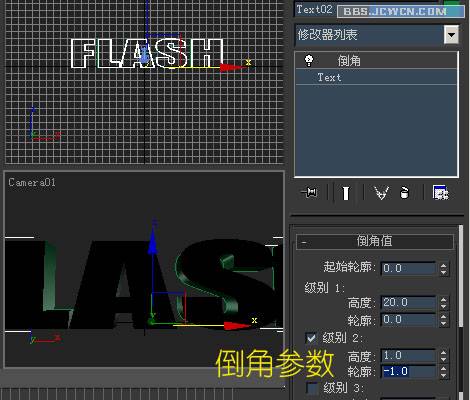Open Configure Modifier Sets icon

click(x=441, y=193)
